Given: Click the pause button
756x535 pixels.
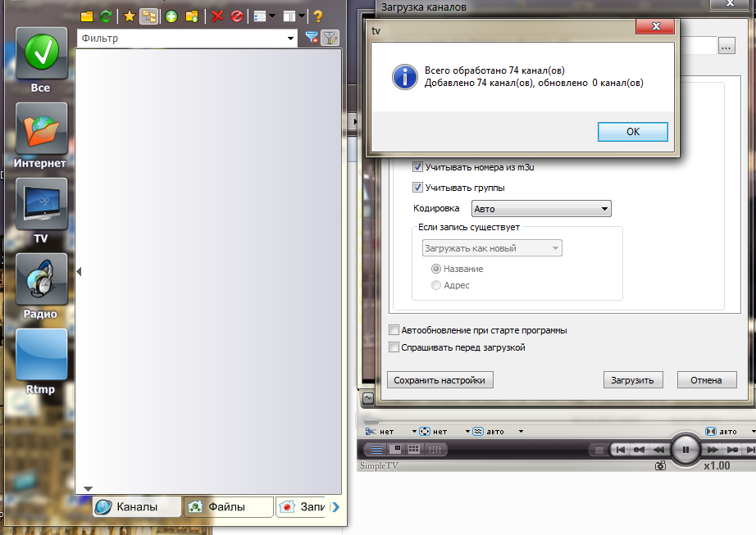Looking at the screenshot, I should point(685,450).
